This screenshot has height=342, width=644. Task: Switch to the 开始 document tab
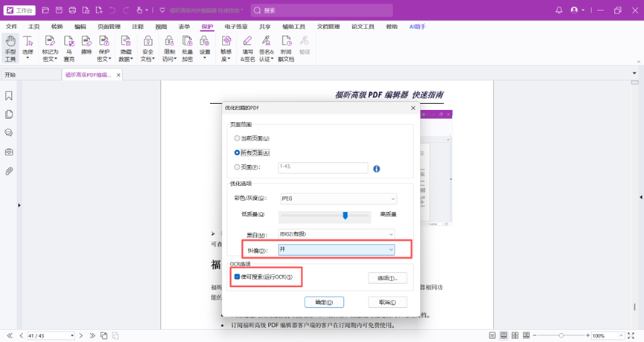(x=10, y=75)
